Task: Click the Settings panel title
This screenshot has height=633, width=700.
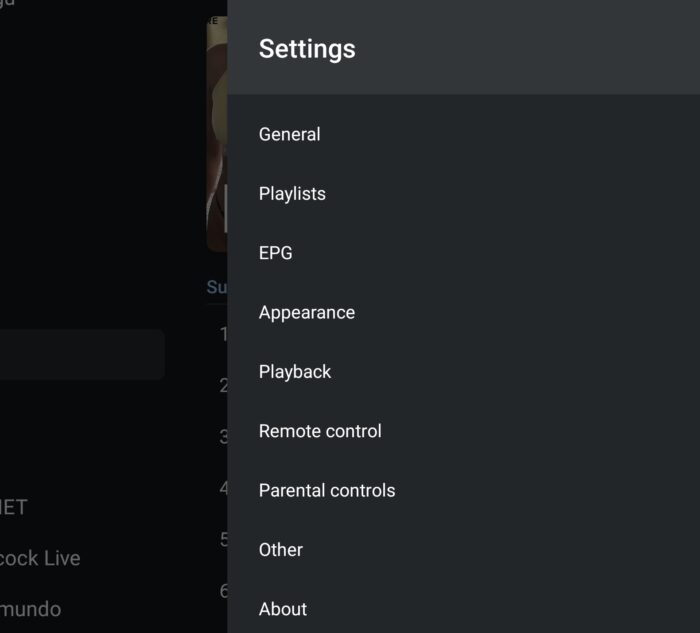Action: [307, 49]
